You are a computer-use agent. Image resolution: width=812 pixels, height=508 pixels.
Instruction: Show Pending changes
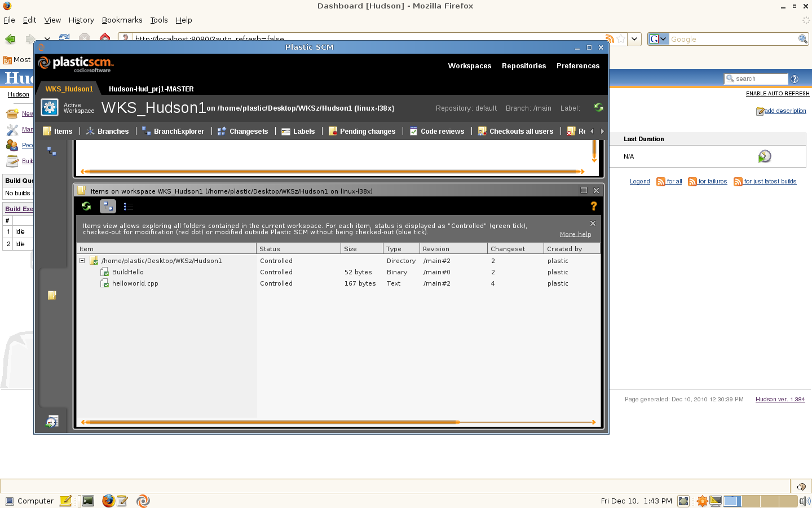[x=367, y=131]
